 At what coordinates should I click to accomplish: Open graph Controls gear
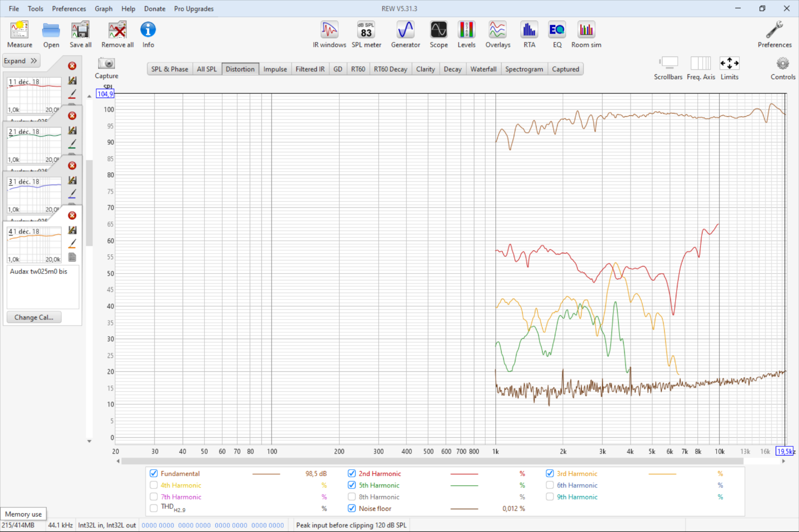point(782,67)
